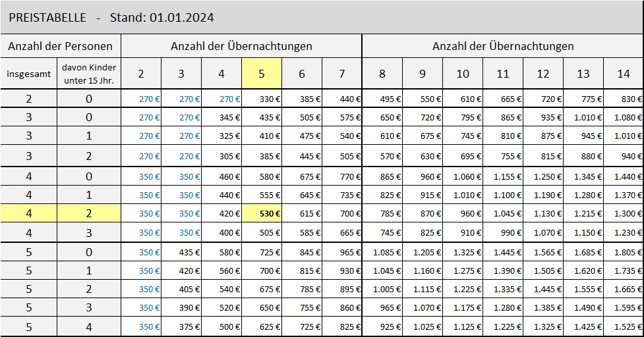644x337 pixels.
Task: Select the 10 nights column header
Action: (x=463, y=74)
